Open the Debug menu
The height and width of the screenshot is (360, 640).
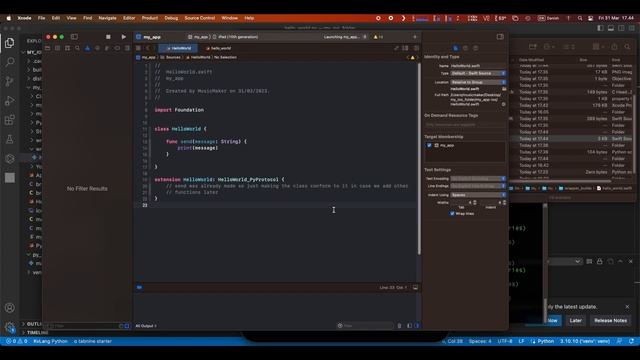[x=171, y=18]
